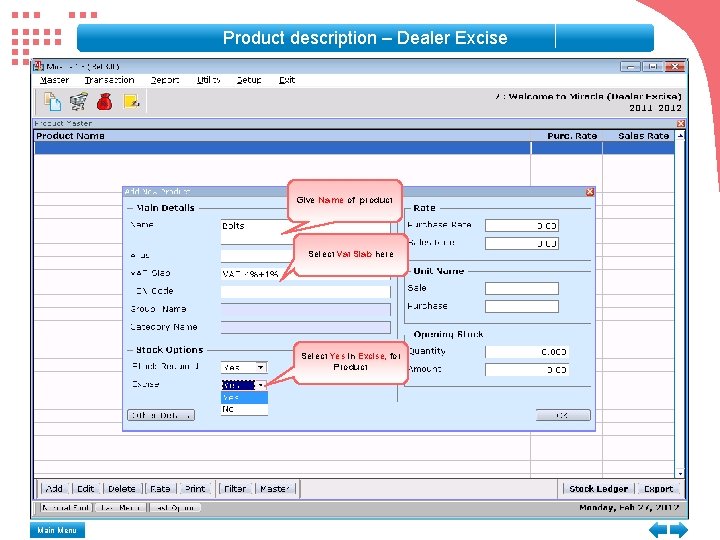The image size is (720, 540).
Task: Go to next slide with right arrow
Action: 679,530
